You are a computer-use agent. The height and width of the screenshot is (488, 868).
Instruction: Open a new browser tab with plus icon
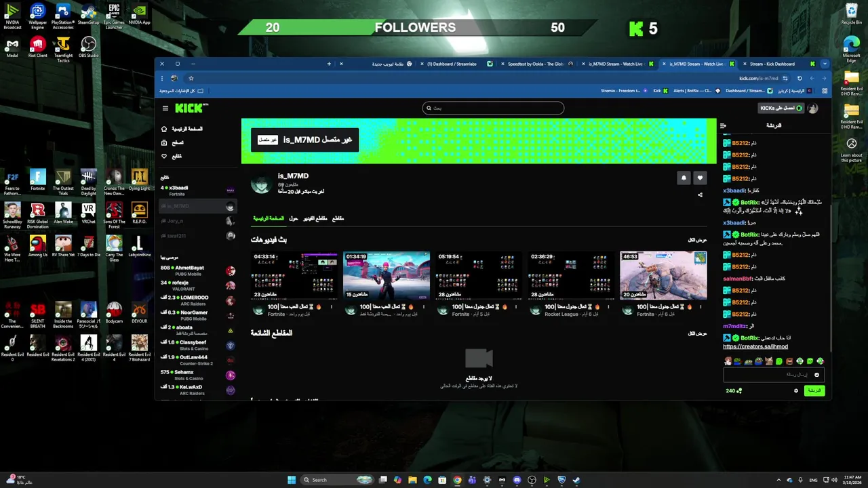point(329,64)
